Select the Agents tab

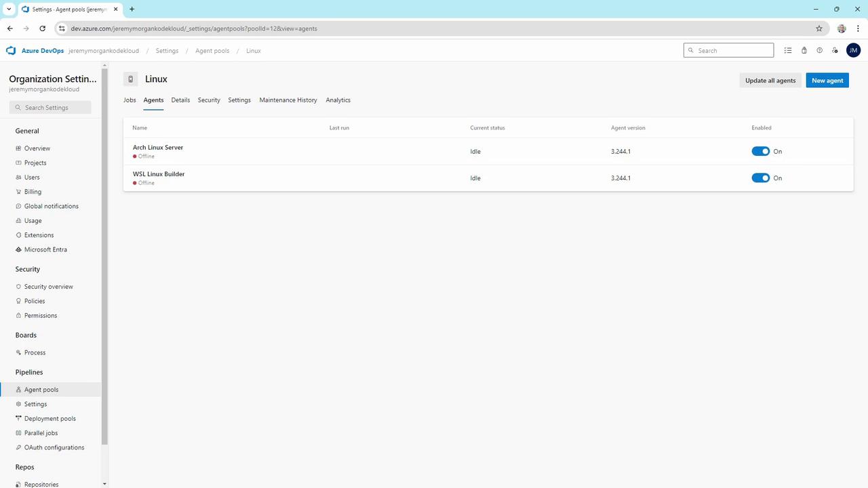point(153,100)
